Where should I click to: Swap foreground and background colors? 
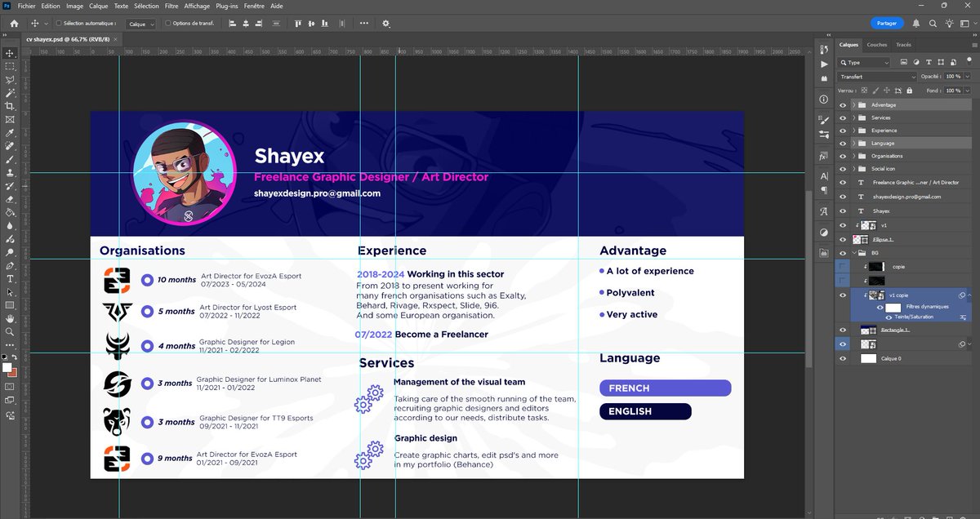(x=16, y=357)
